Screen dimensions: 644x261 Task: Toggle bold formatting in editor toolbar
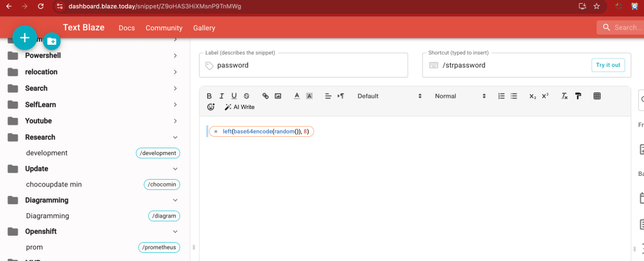tap(209, 96)
